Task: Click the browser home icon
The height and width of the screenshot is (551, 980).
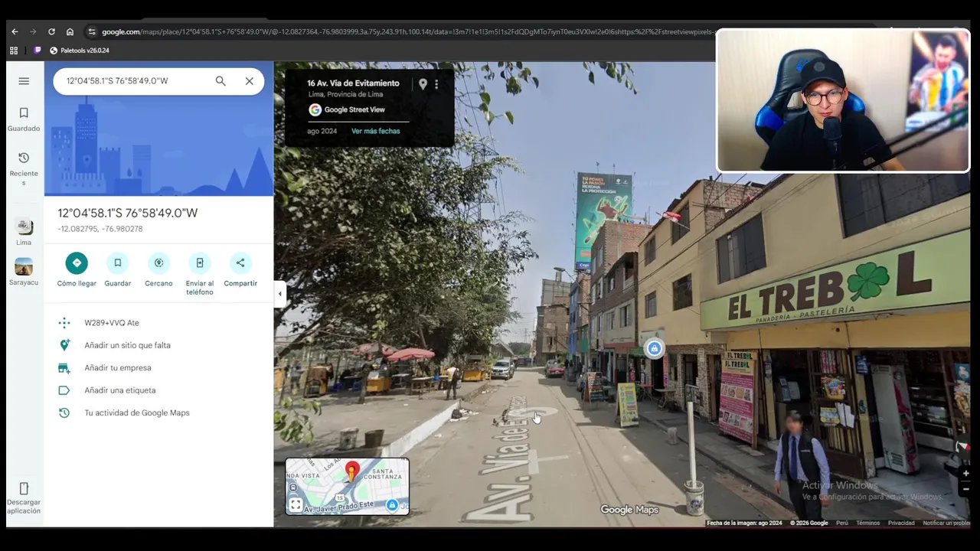Action: [70, 31]
